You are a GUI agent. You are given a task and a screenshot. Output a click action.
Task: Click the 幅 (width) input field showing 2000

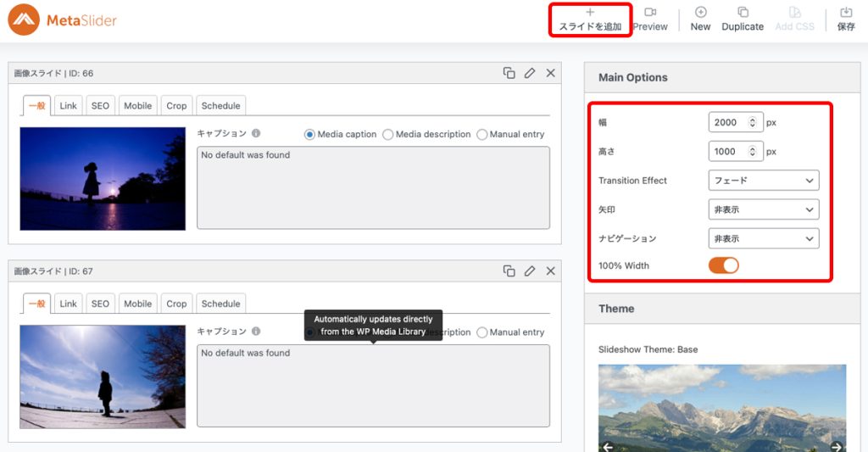point(727,122)
